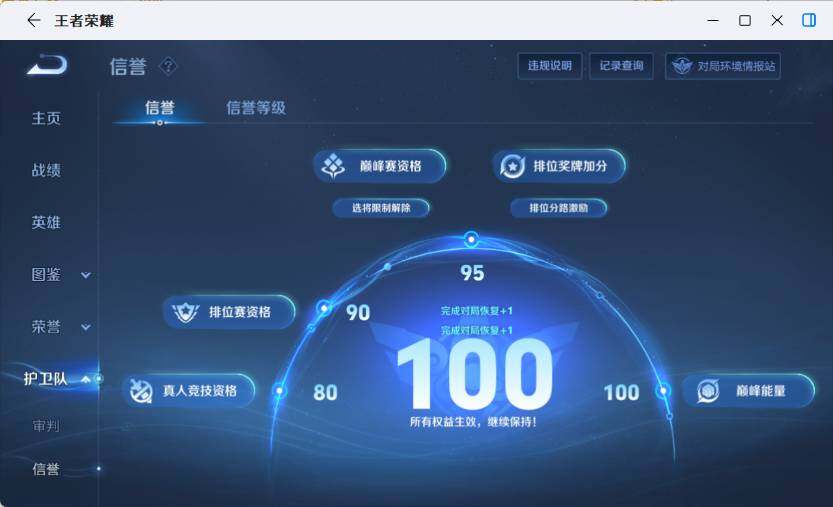Open 战绩 in the sidebar
833x507 pixels.
point(46,170)
